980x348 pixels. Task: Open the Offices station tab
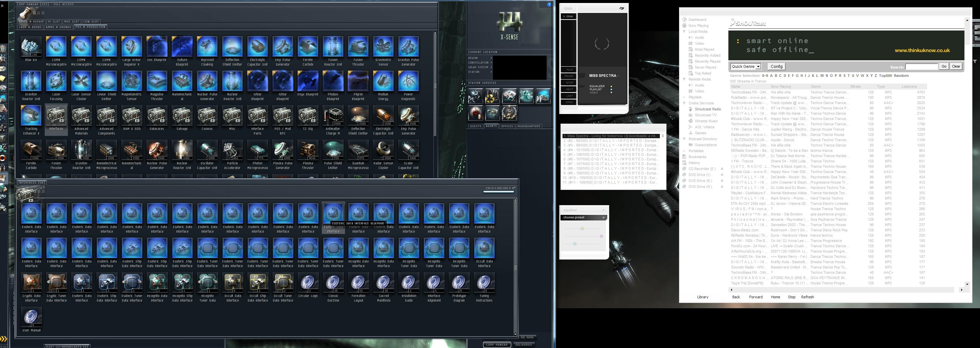pyautogui.click(x=507, y=126)
